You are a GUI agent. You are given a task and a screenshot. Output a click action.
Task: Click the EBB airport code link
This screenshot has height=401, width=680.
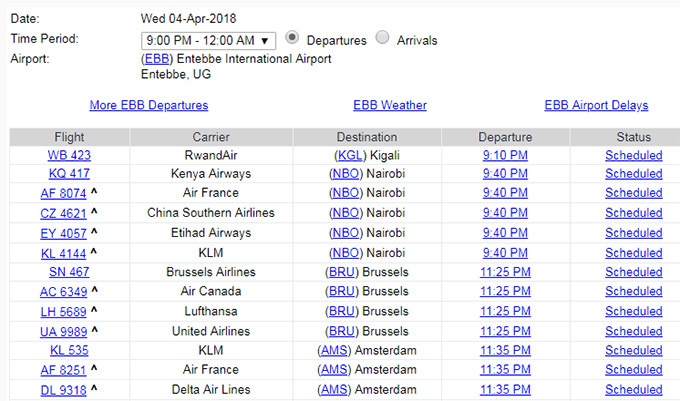(157, 59)
